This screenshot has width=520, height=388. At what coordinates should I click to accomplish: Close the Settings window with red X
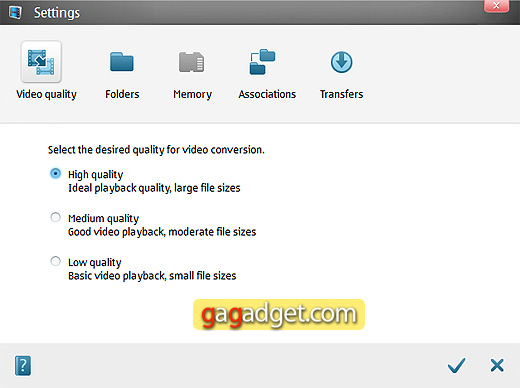[496, 6]
